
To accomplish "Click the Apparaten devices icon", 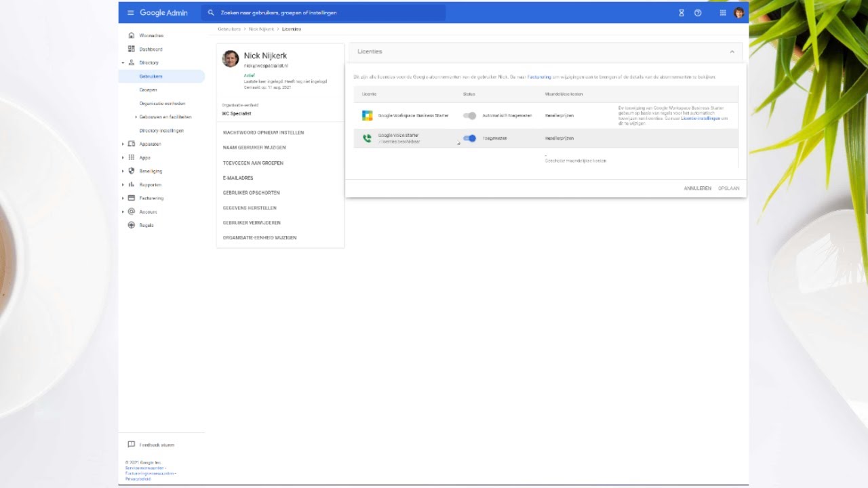I will click(132, 144).
